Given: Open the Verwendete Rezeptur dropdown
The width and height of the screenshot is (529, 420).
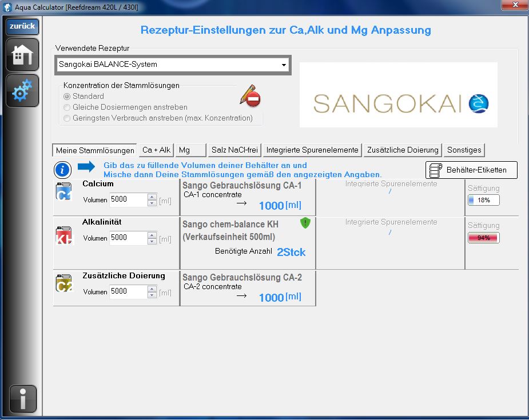Looking at the screenshot, I should 284,65.
